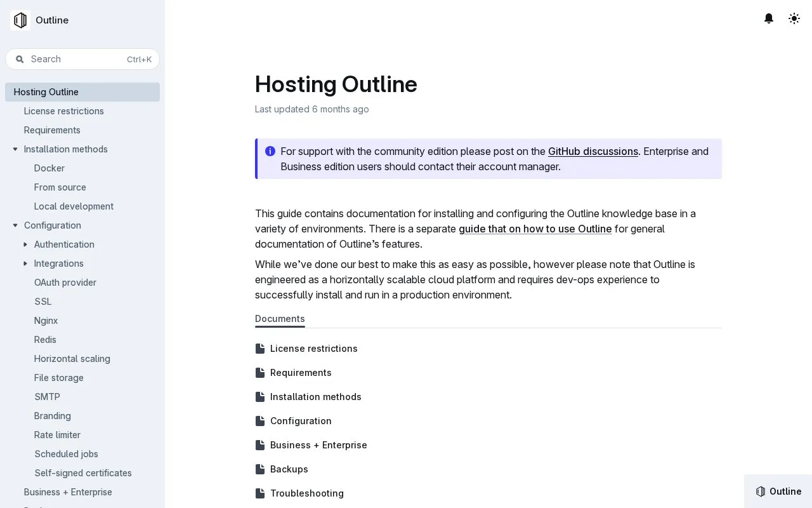812x508 pixels.
Task: Expand the Integrations sidebar item
Action: click(25, 264)
